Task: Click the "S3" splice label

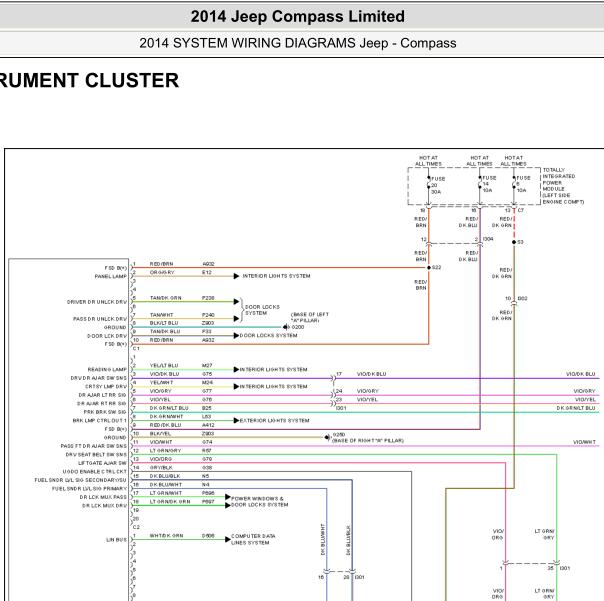Action: (x=520, y=242)
